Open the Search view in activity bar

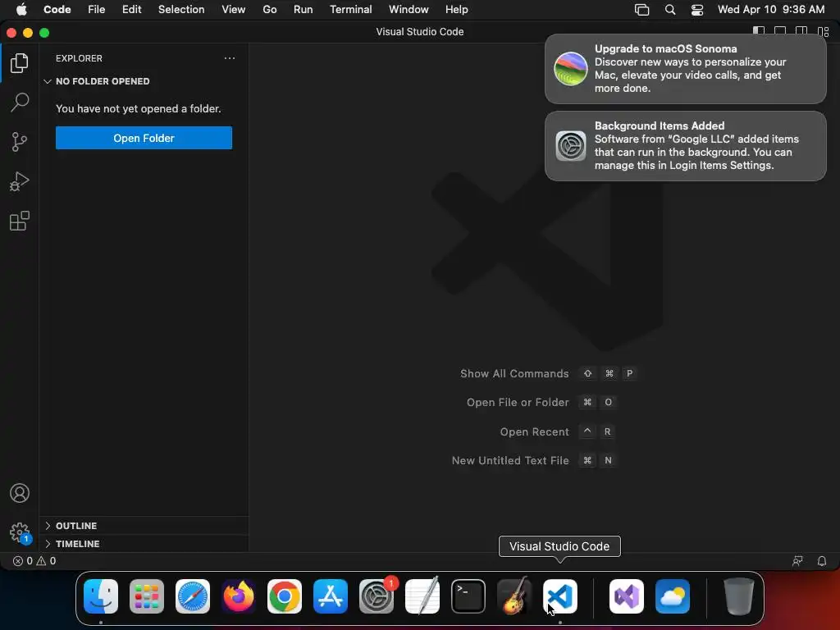click(20, 103)
